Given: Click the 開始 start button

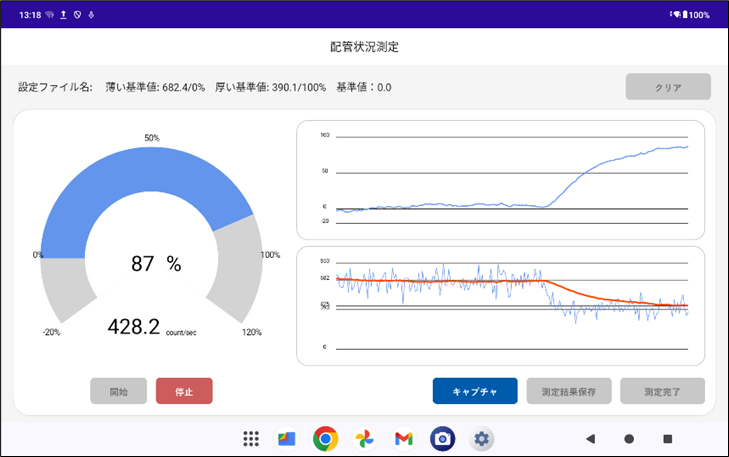Looking at the screenshot, I should 119,391.
